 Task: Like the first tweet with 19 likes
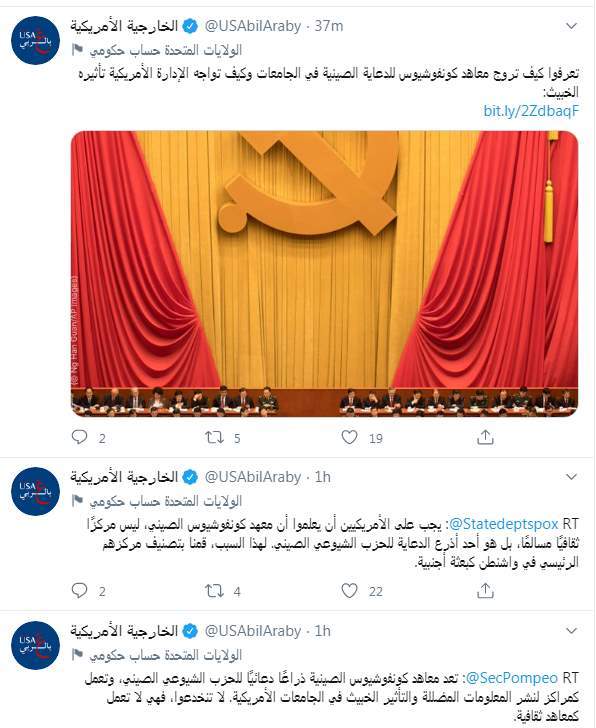coord(349,437)
